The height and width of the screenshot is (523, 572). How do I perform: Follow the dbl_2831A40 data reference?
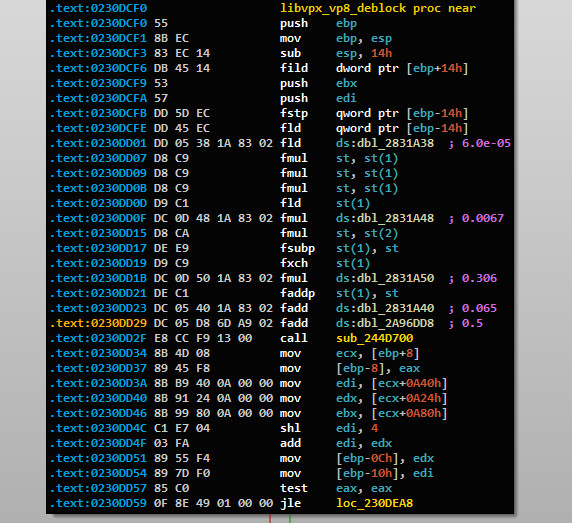coord(395,308)
